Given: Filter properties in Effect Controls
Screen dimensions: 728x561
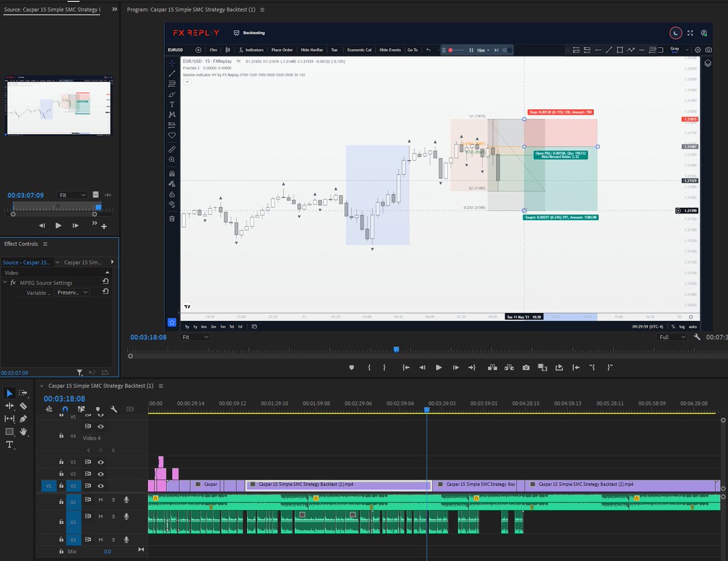Looking at the screenshot, I should pos(79,372).
